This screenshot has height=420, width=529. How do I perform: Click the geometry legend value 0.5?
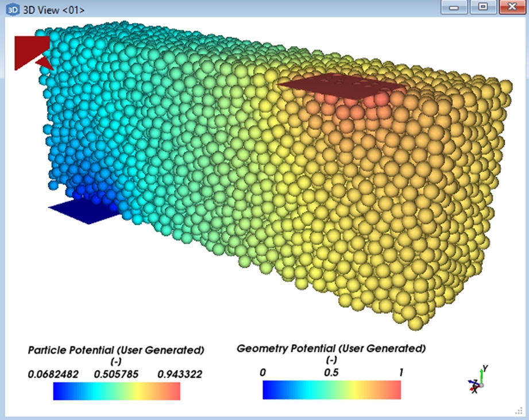click(x=331, y=372)
